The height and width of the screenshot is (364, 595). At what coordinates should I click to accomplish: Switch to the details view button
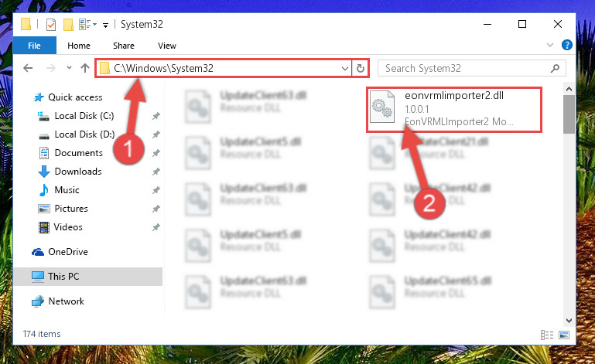click(547, 335)
